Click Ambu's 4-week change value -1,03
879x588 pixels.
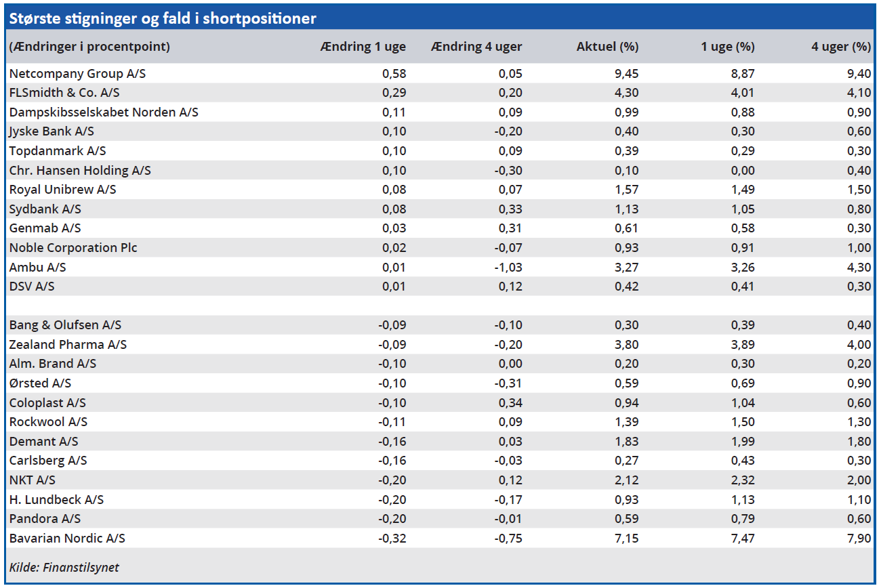pyautogui.click(x=508, y=268)
